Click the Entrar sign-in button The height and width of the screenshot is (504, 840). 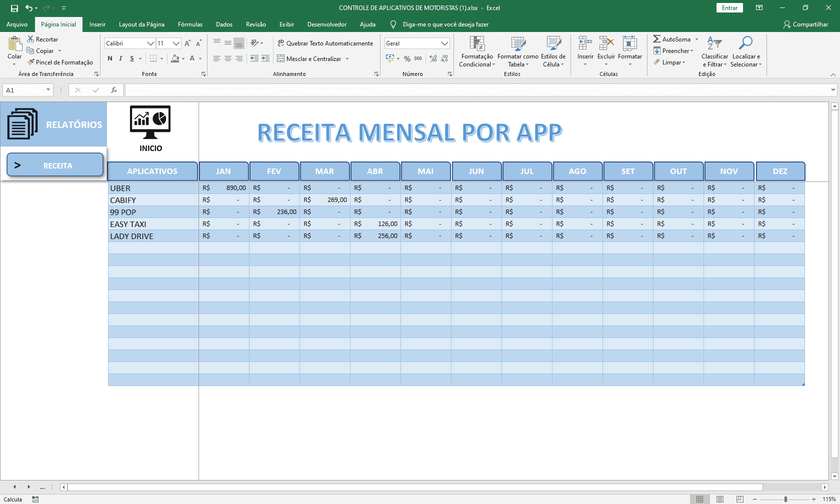(729, 7)
